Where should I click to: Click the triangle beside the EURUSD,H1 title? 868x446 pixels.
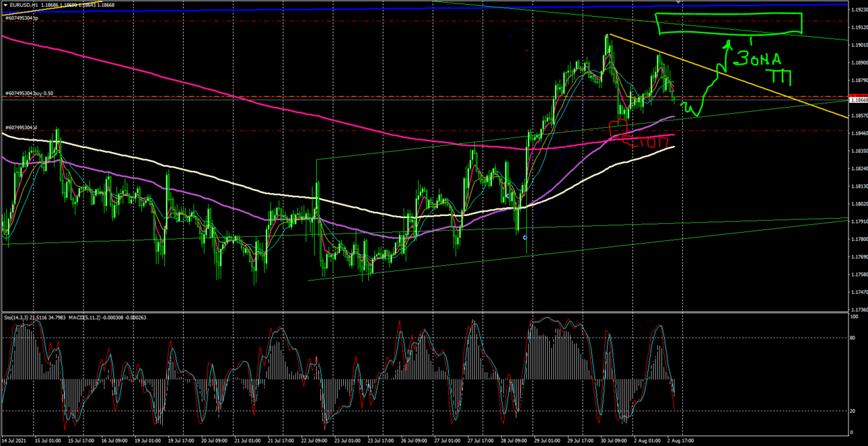(x=5, y=5)
